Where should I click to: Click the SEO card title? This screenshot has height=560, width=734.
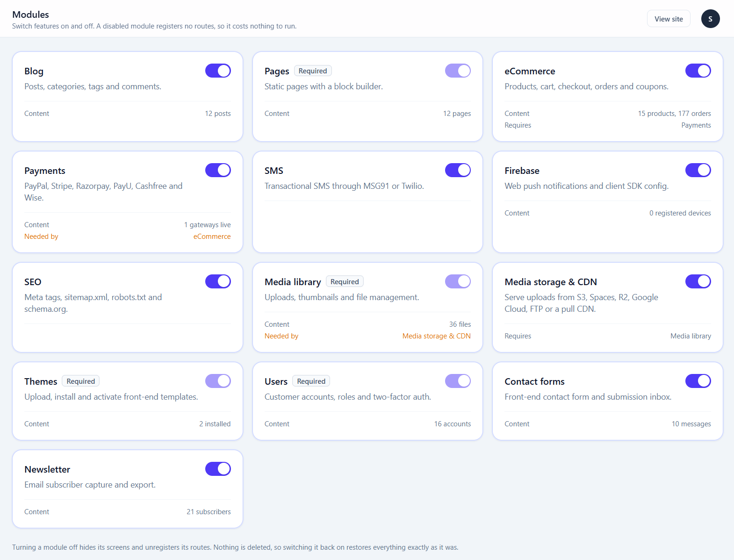33,282
